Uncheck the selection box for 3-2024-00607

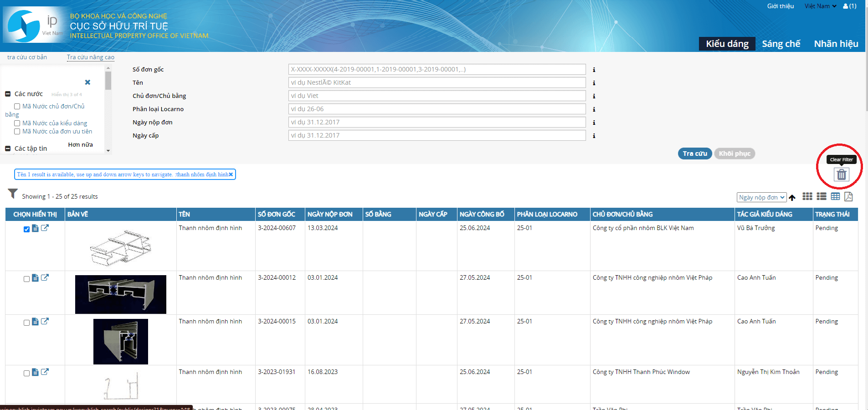coord(26,229)
